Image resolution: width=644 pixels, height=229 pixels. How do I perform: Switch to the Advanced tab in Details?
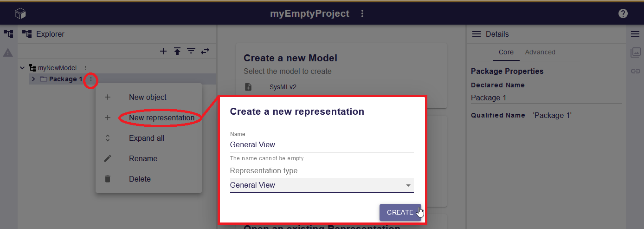pos(540,52)
